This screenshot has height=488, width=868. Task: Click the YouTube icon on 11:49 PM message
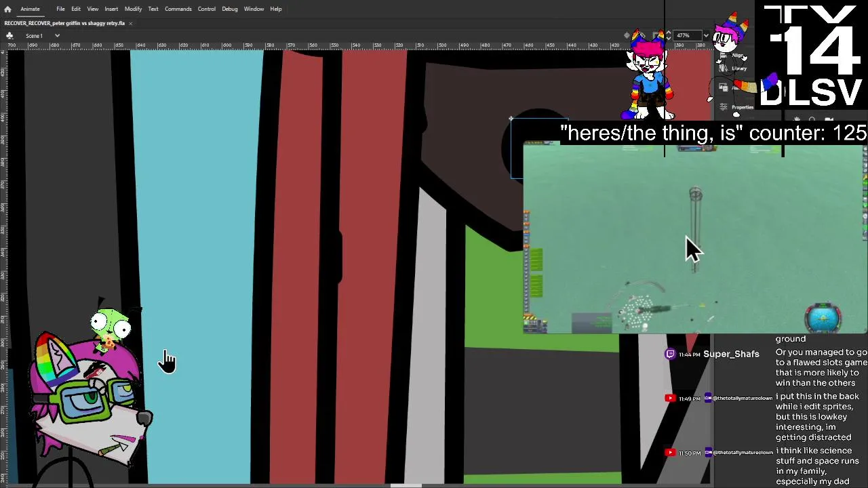pos(670,398)
